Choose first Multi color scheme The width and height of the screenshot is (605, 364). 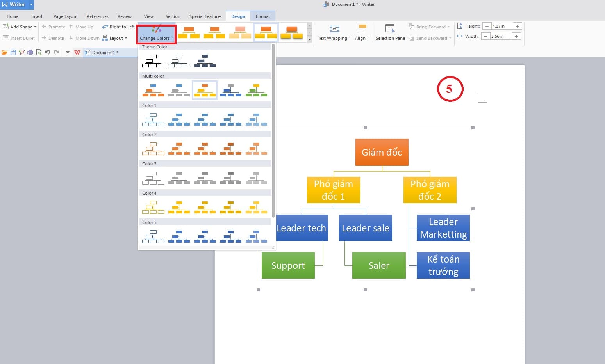(x=153, y=90)
